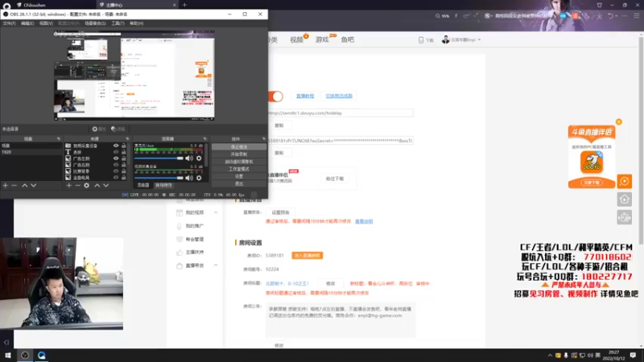
Task: Lock the 视频采集设备 source
Action: tap(124, 146)
